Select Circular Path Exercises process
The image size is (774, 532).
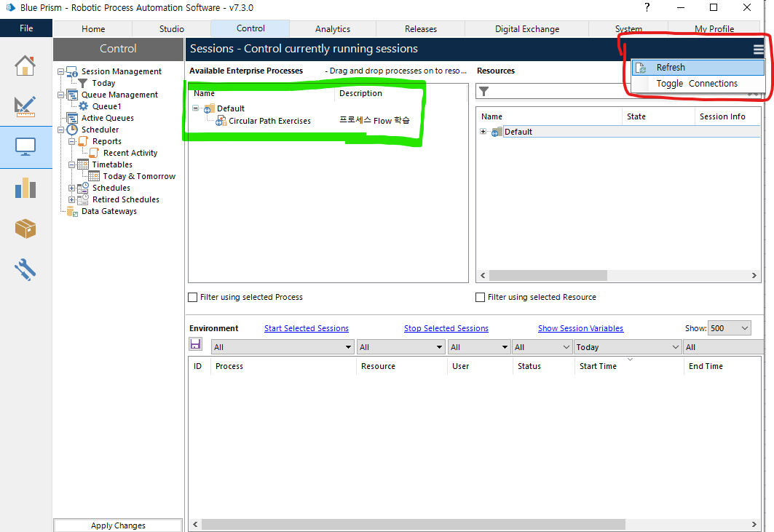[269, 121]
